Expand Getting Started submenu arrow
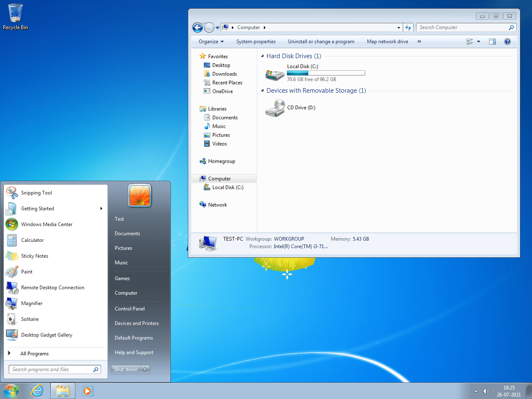532x399 pixels. [101, 209]
